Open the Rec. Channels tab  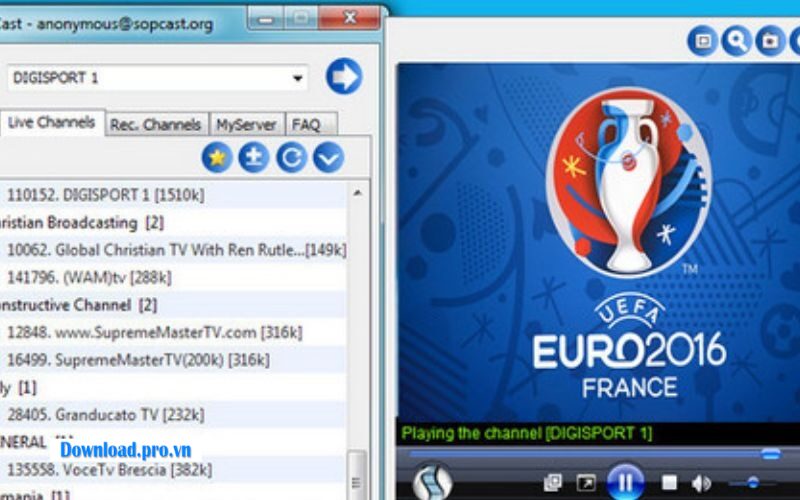tap(156, 124)
